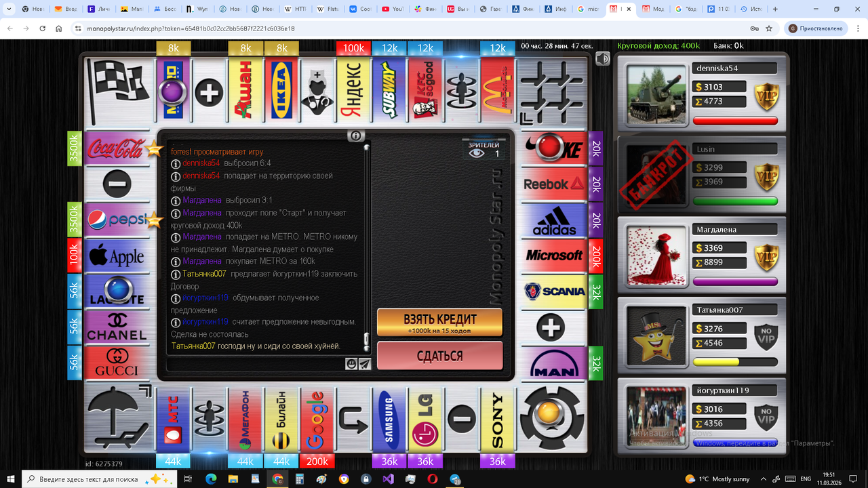Select the adidas property cell
Image resolution: width=868 pixels, height=488 pixels.
coord(554,220)
